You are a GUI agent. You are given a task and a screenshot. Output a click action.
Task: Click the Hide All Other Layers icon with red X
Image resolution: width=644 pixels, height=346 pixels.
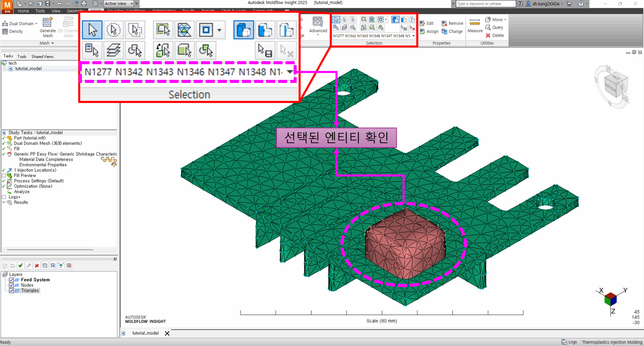tap(69, 266)
